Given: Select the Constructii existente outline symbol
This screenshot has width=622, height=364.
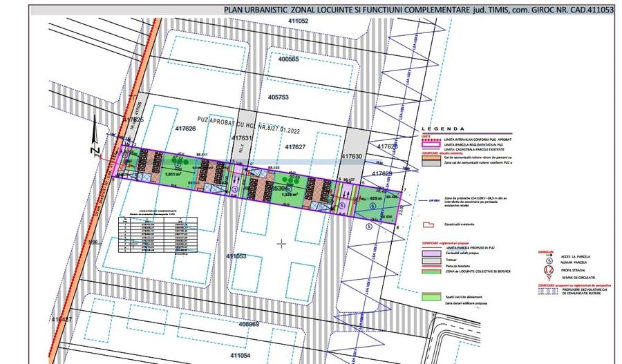Looking at the screenshot, I should pos(430,224).
